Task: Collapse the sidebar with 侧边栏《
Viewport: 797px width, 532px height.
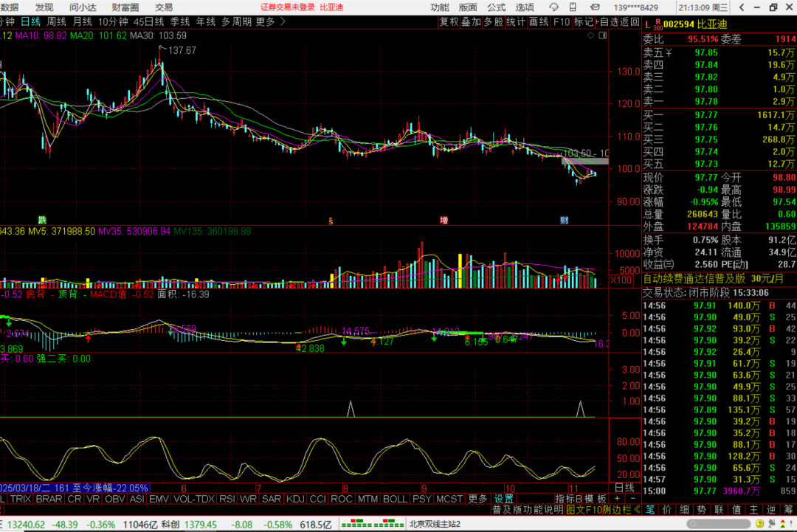Action: tap(621, 510)
